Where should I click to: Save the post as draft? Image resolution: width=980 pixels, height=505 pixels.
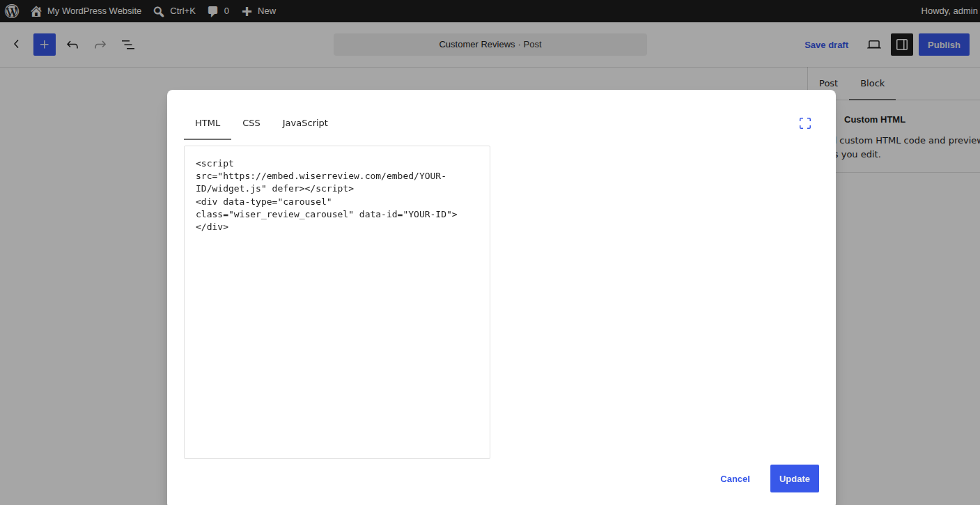coord(826,45)
